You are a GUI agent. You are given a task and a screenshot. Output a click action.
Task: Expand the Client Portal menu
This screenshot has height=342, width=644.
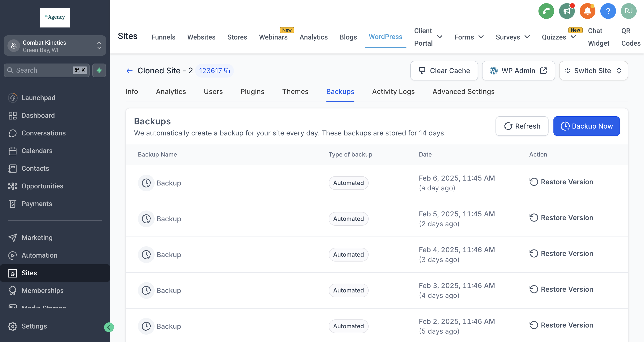click(x=440, y=37)
